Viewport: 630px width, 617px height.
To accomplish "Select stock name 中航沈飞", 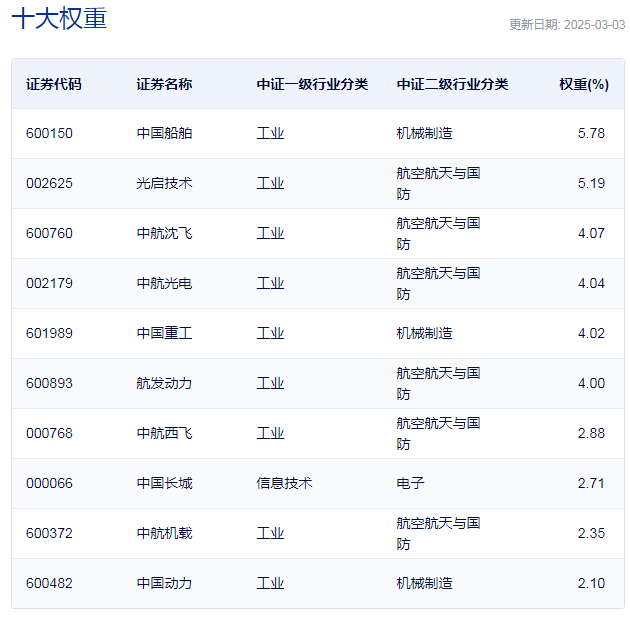I will click(164, 233).
